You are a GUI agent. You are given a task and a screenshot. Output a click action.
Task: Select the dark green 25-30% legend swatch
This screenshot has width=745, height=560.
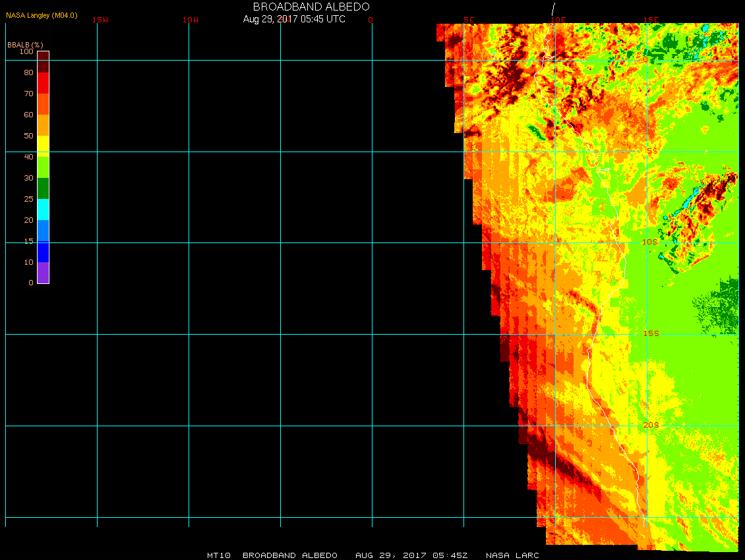pyautogui.click(x=43, y=188)
